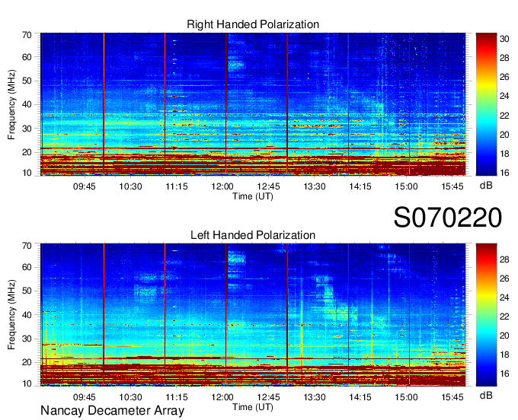Click the 60 MHz tick on Left Handed plot
Screen dimensions: 518x420
[x=27, y=268]
